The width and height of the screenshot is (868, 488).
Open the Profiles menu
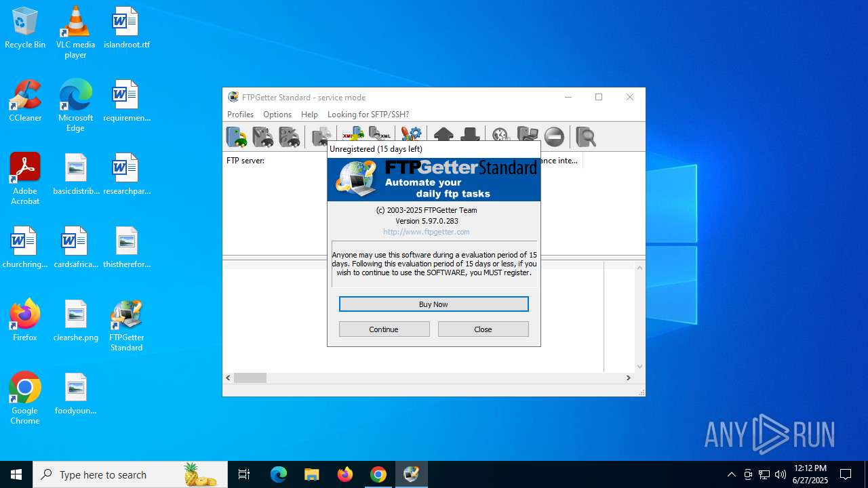point(240,115)
